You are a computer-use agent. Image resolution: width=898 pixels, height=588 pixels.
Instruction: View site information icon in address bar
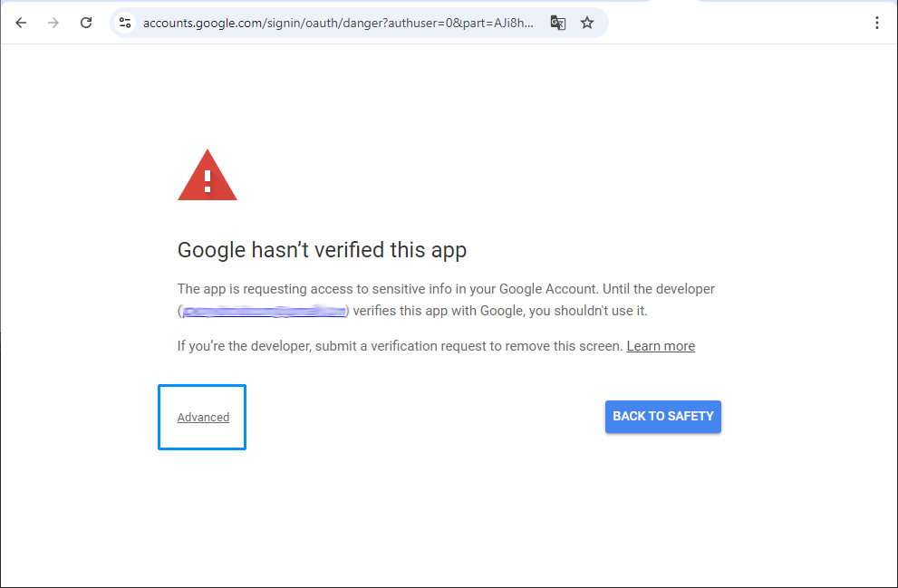(x=125, y=23)
